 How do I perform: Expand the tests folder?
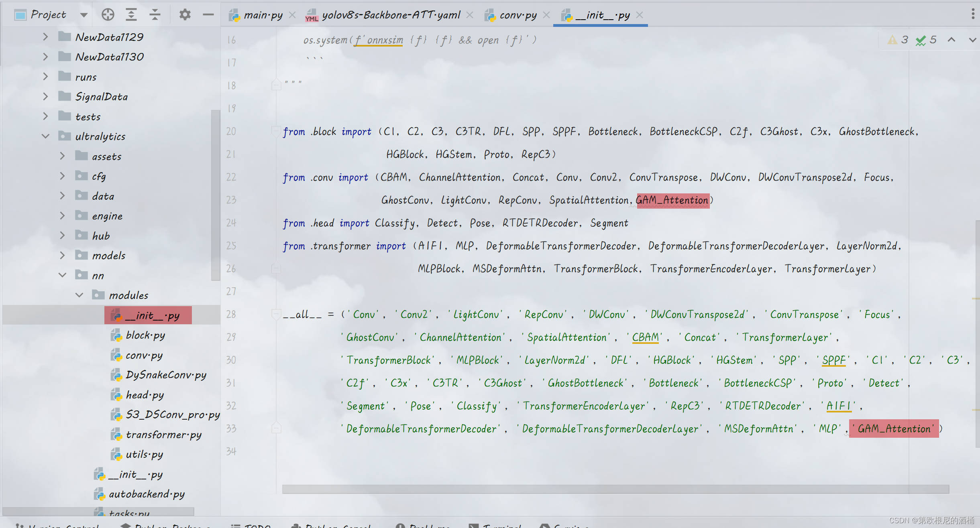click(45, 116)
